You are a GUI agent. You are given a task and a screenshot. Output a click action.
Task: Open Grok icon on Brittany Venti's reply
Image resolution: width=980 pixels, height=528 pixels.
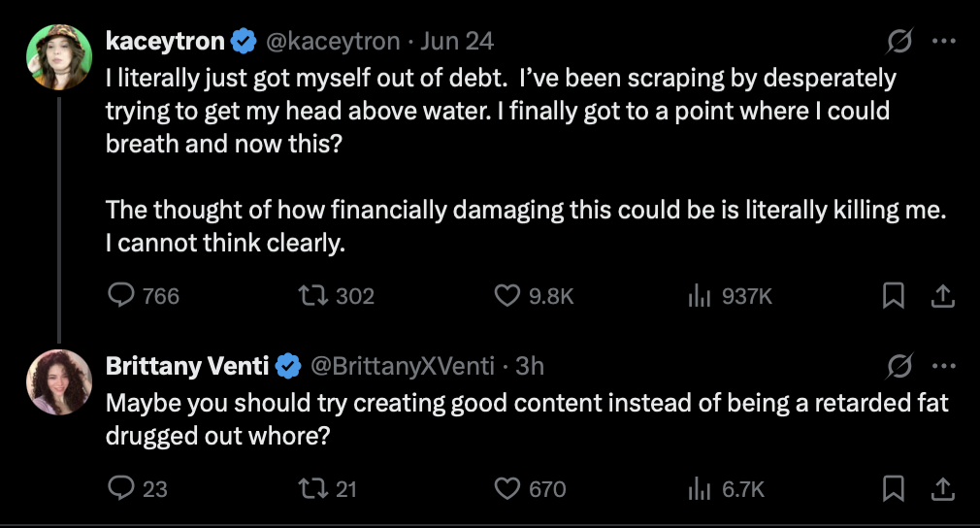[x=899, y=366]
